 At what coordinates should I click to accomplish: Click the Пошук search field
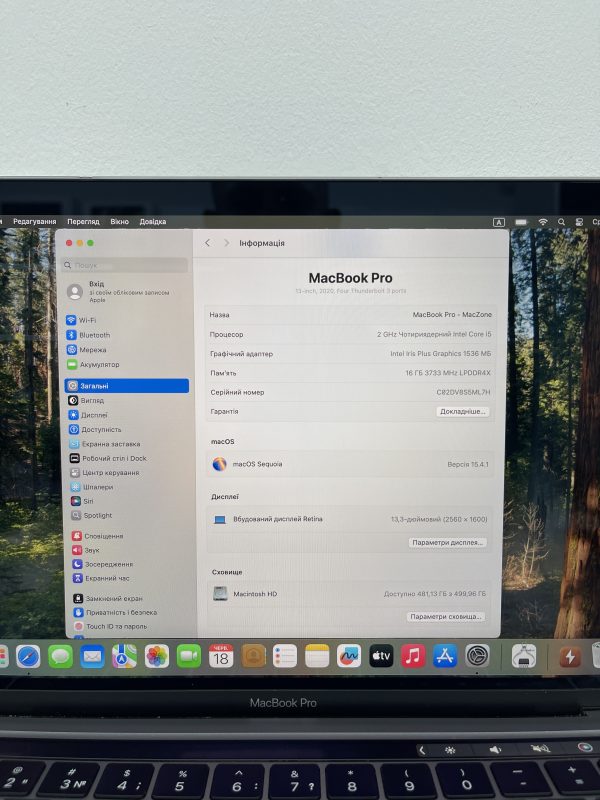(126, 265)
